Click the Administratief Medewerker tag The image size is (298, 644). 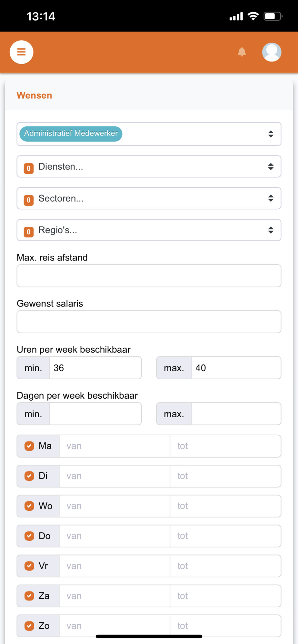(x=71, y=134)
